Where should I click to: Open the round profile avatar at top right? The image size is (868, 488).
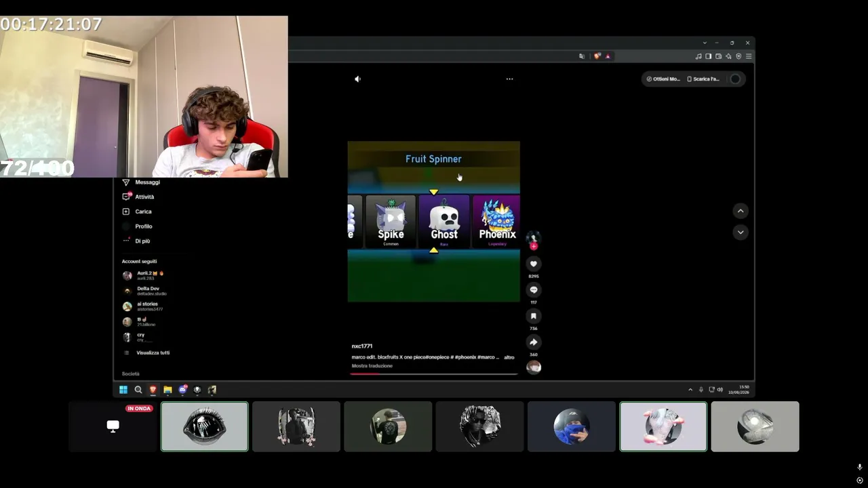[x=735, y=79]
